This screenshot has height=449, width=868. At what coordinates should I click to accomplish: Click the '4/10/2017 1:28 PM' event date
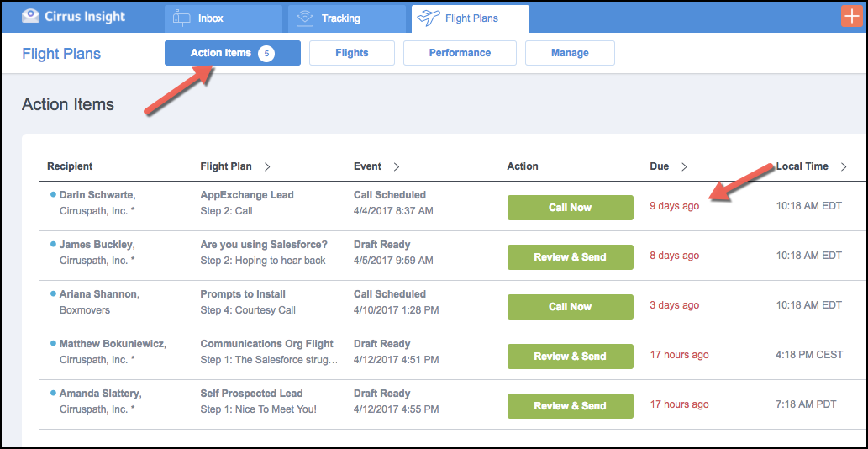coord(397,310)
